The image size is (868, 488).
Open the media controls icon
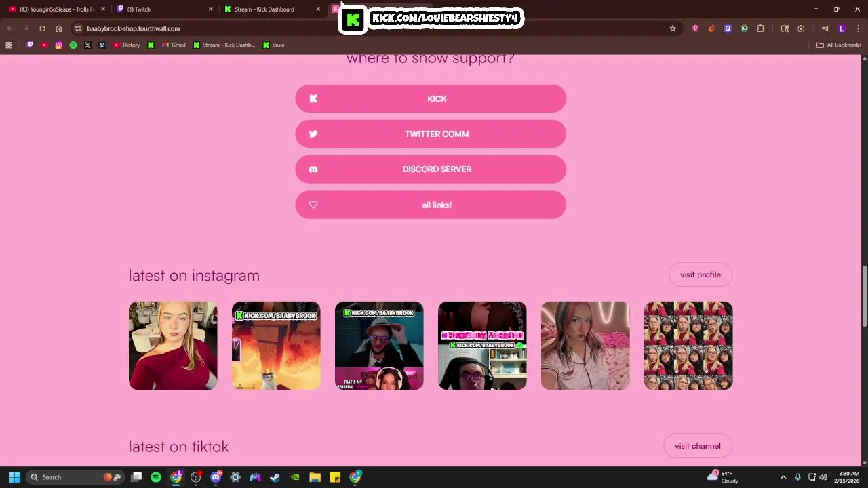tap(825, 28)
